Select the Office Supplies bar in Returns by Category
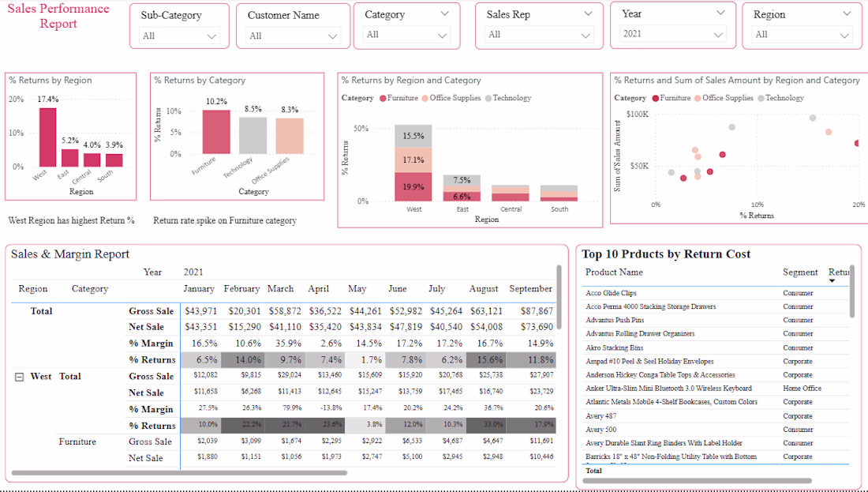This screenshot has width=868, height=492. [x=290, y=137]
